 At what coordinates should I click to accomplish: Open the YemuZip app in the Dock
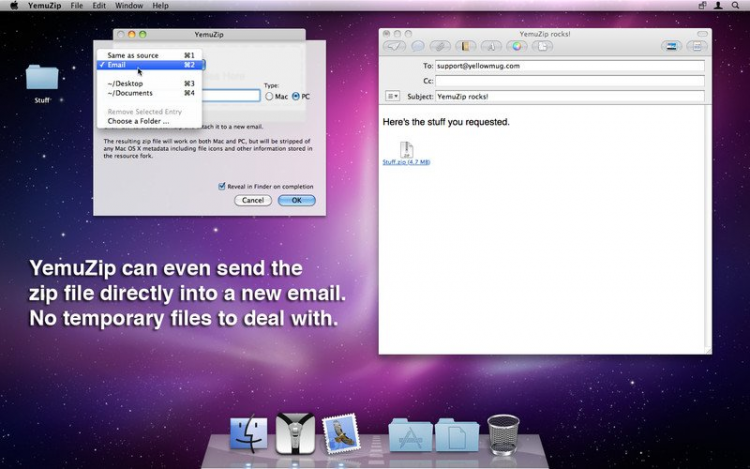[295, 433]
